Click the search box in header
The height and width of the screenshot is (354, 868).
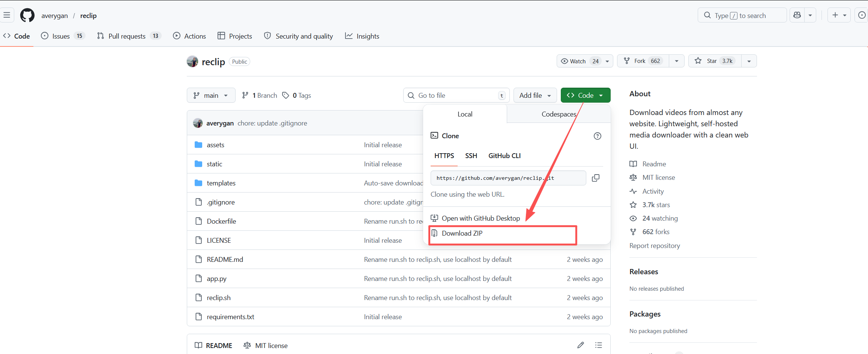click(742, 15)
